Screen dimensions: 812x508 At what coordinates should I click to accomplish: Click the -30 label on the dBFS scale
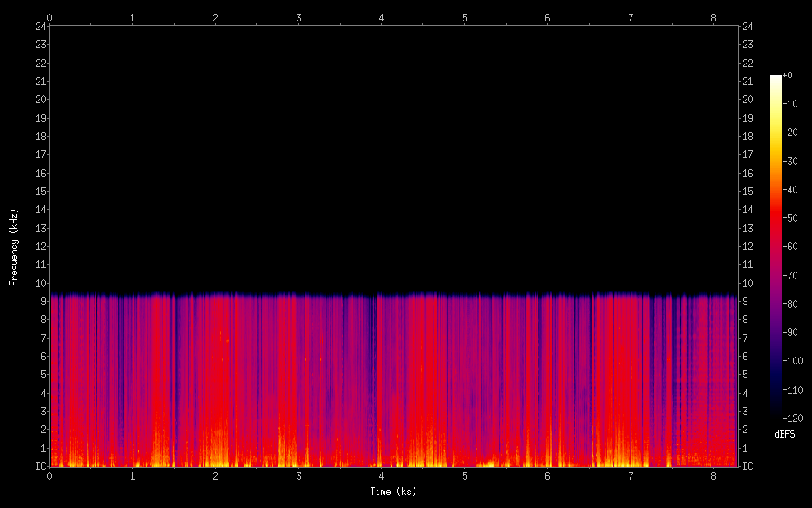pos(792,161)
